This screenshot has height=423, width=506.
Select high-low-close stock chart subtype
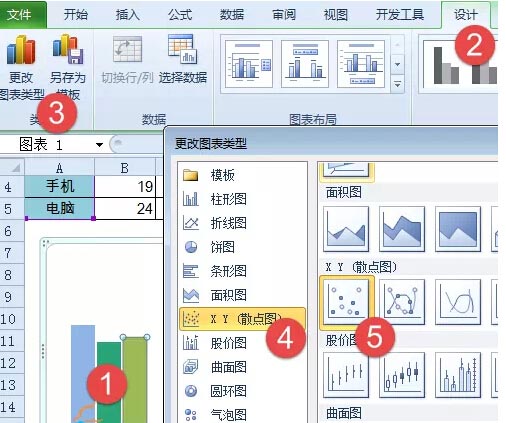tap(346, 375)
